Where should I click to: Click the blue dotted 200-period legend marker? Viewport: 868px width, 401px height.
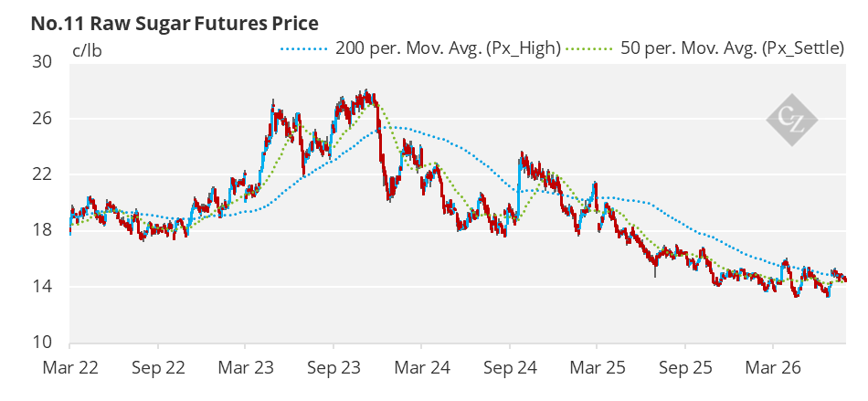click(305, 49)
